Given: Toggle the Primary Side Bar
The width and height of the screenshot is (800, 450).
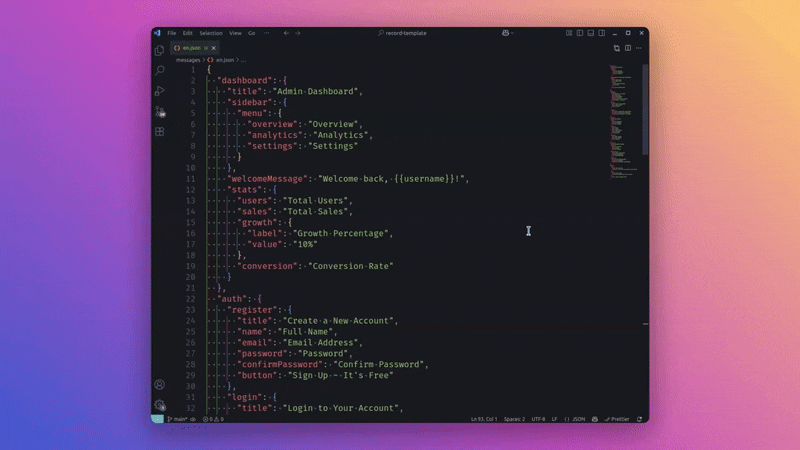Looking at the screenshot, I should pos(580,33).
